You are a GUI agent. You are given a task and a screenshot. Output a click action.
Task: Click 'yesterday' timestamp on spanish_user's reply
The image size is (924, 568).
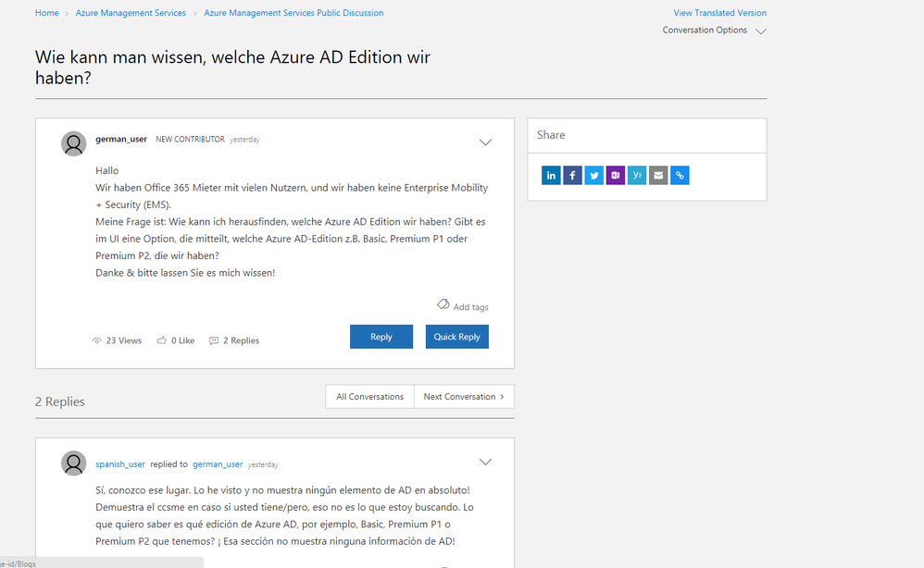click(x=263, y=464)
